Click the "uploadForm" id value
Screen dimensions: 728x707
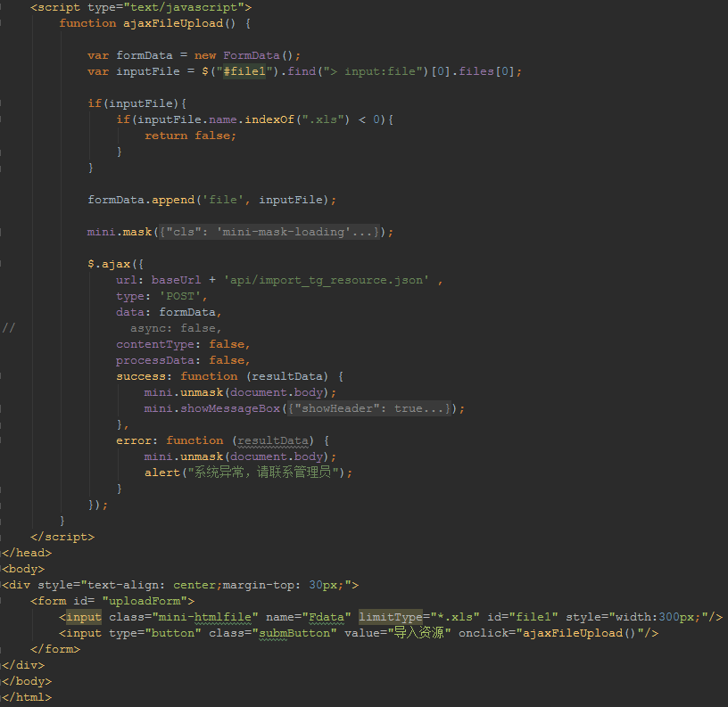(x=145, y=601)
